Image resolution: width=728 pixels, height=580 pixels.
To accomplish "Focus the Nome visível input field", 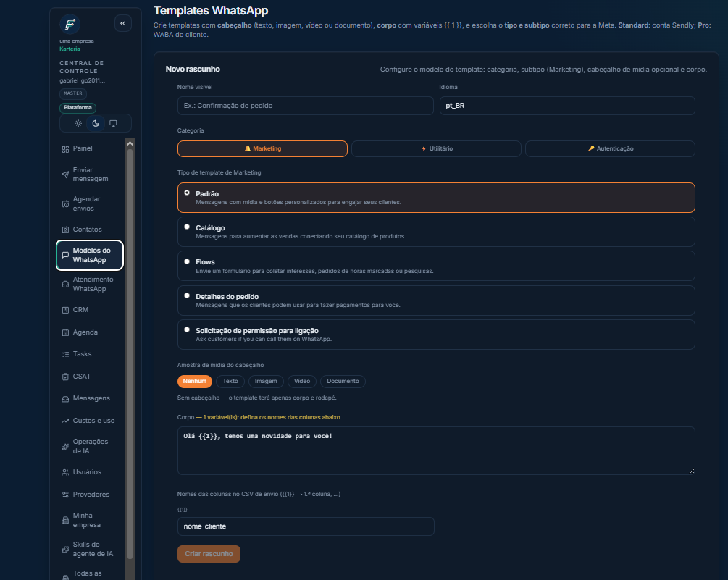I will coord(306,106).
